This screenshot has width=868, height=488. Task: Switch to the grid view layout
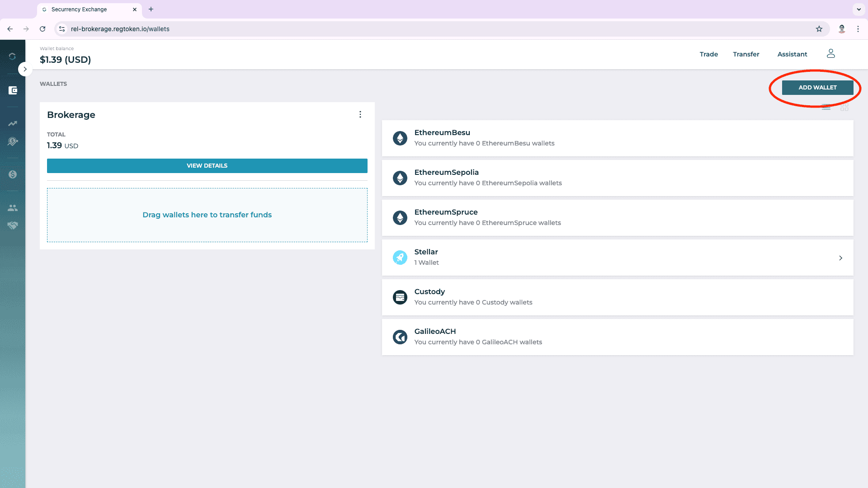(x=844, y=108)
